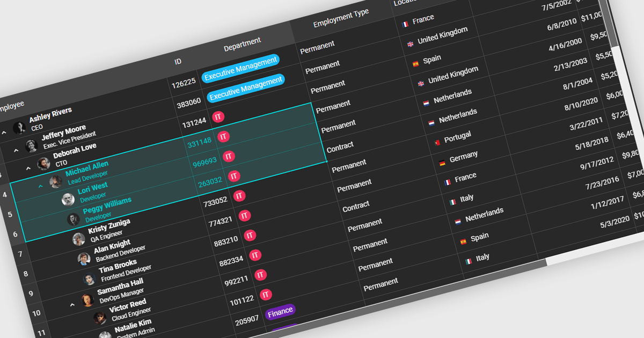644x338 pixels.
Task: Click Ashley Rivers' avatar photo
Action: coord(19,128)
